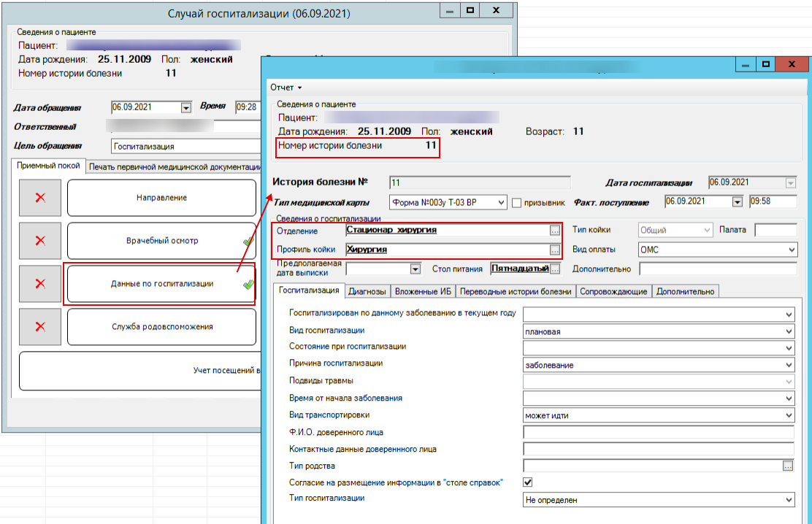
Task: Uncheck consent for "столе справок" information
Action: [528, 482]
